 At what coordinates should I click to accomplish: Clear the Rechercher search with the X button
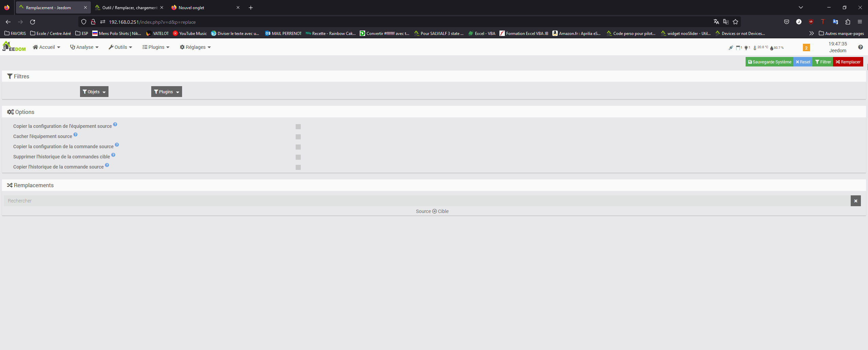click(856, 201)
